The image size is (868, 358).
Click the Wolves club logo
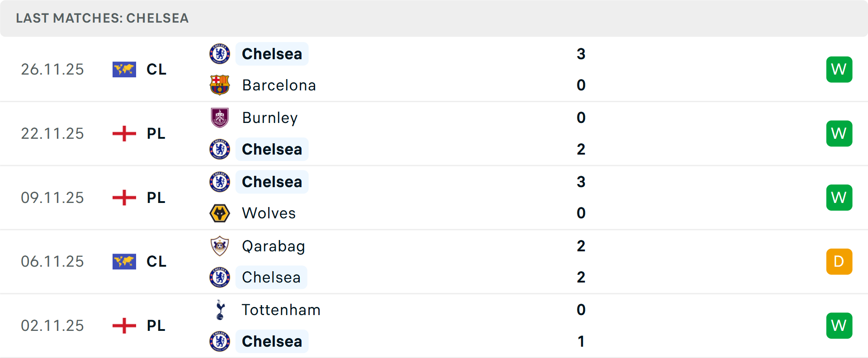(220, 213)
